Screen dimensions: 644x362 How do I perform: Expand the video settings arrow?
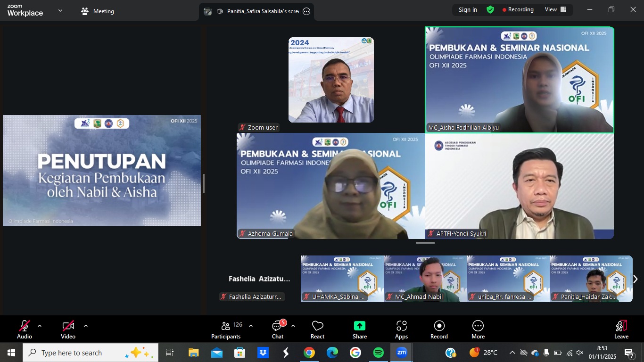coord(85,326)
